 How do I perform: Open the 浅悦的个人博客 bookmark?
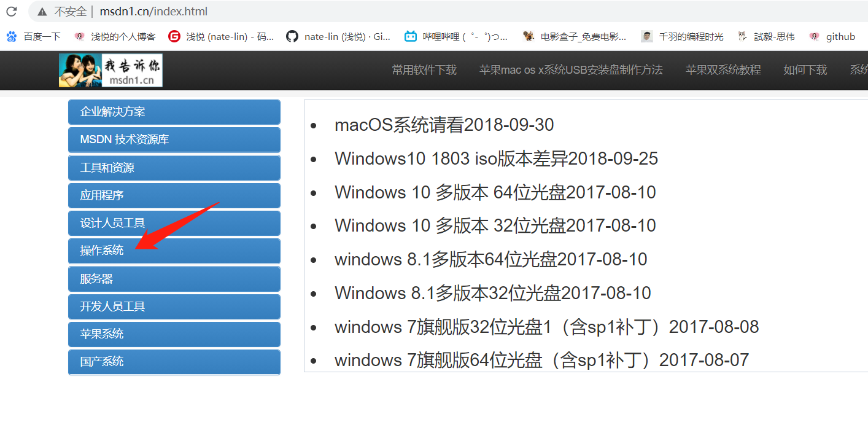tap(115, 37)
